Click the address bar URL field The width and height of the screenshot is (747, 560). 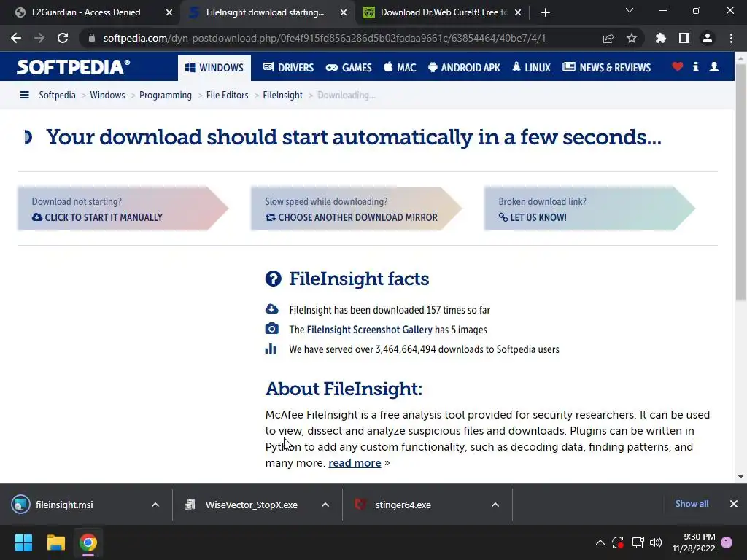(324, 38)
